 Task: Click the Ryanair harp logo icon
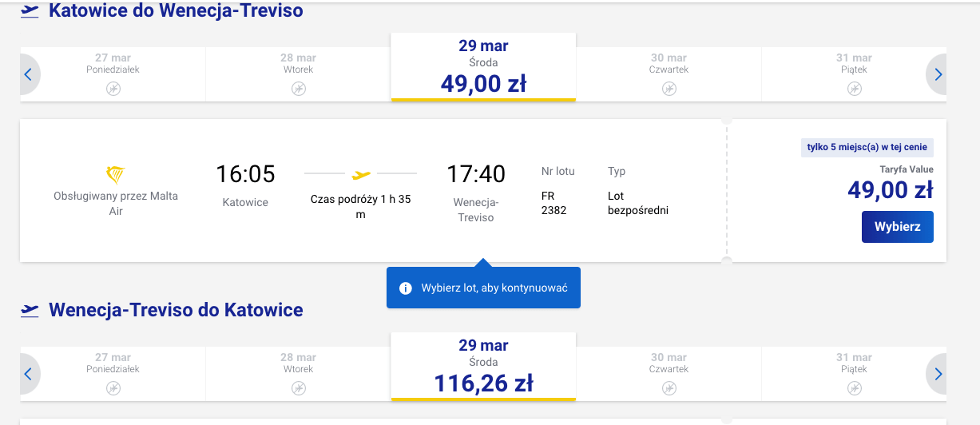[116, 175]
